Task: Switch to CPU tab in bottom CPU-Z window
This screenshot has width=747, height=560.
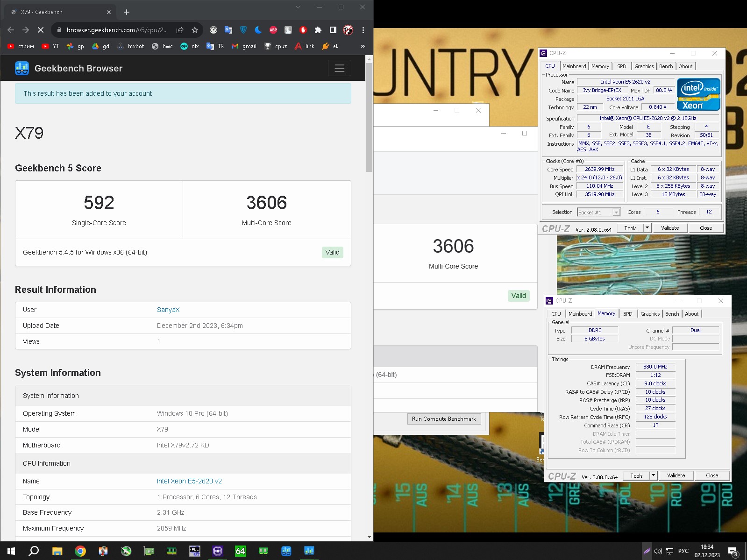Action: tap(556, 314)
